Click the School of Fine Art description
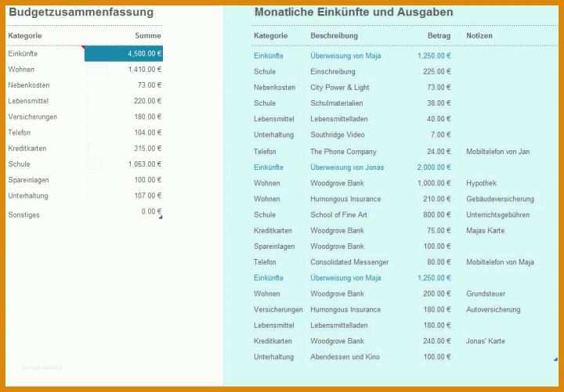This screenshot has height=392, width=564. pos(339,215)
